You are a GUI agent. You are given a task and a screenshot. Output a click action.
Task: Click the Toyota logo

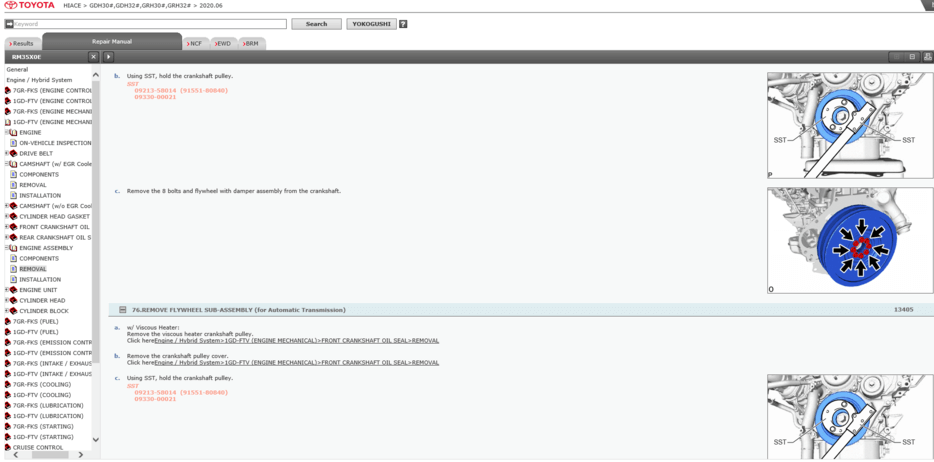tap(30, 6)
